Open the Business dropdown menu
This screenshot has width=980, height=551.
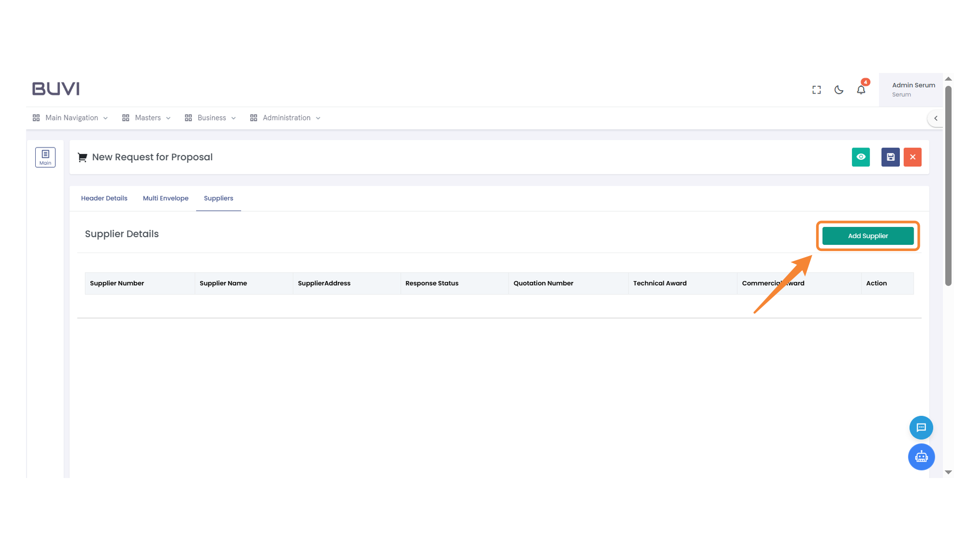coord(210,118)
